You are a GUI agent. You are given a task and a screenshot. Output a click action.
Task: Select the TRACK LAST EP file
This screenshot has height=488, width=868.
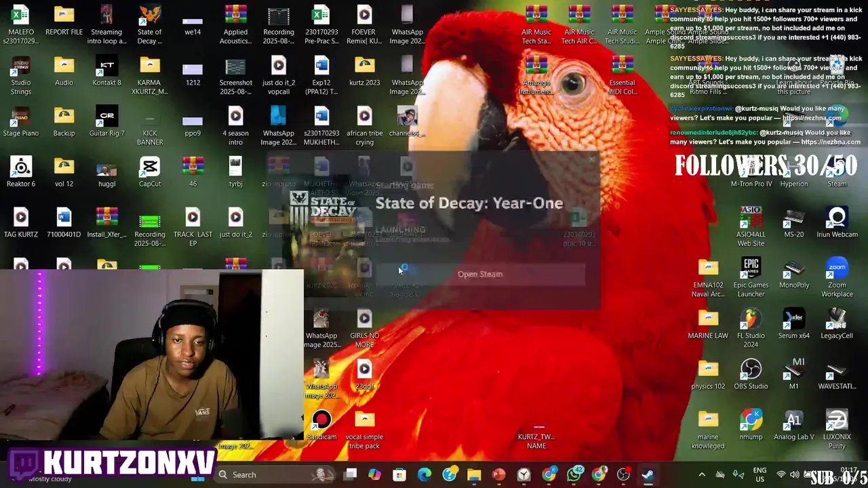pos(193,227)
